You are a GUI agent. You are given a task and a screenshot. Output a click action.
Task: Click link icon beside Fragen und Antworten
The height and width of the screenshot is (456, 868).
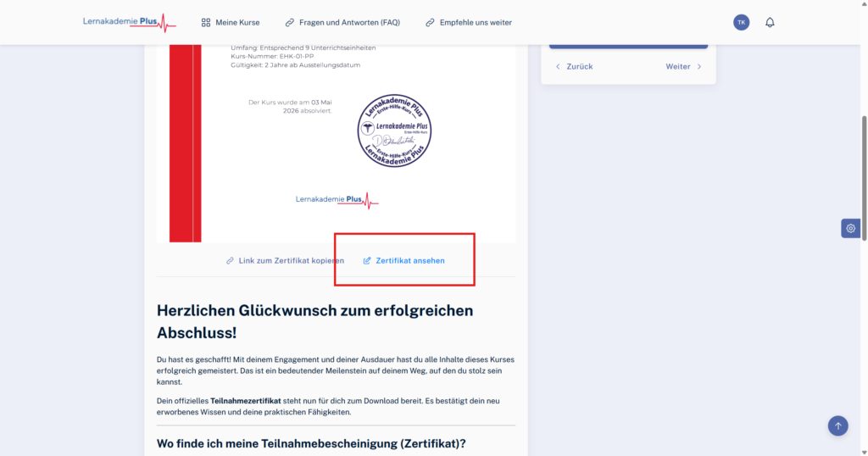click(290, 23)
